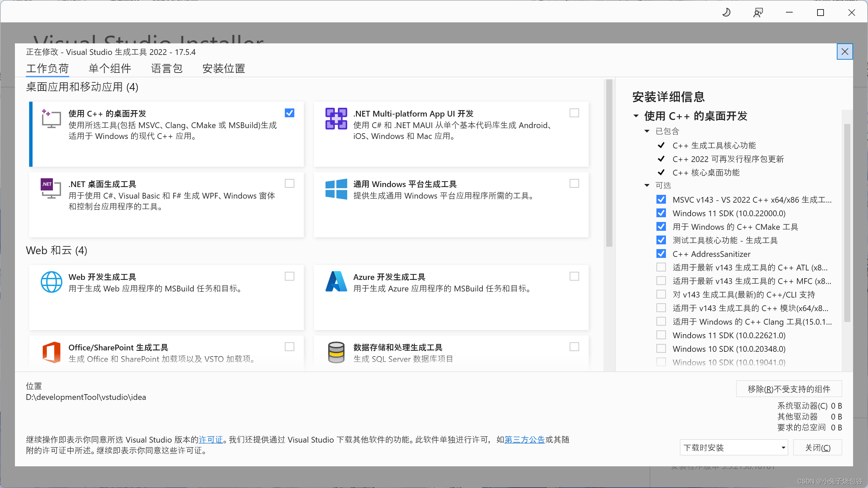Click the installation details vertical scrollbar
868x488 pixels.
847,223
